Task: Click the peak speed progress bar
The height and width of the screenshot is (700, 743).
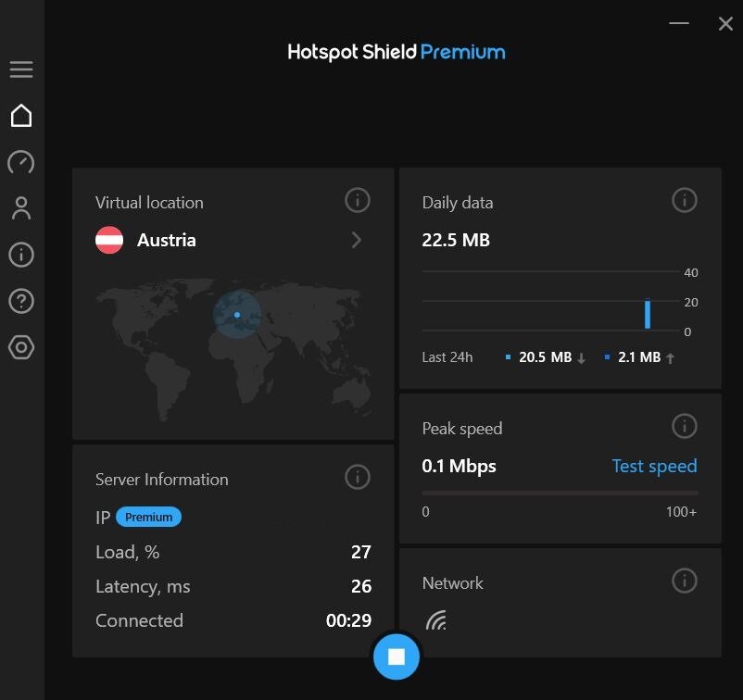Action: point(560,493)
